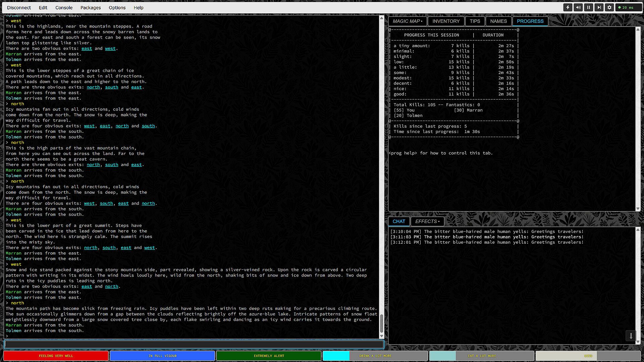Viewport: 644px width, 362px height.
Task: Click the 3:10:04 PM chat message
Action: (487, 232)
